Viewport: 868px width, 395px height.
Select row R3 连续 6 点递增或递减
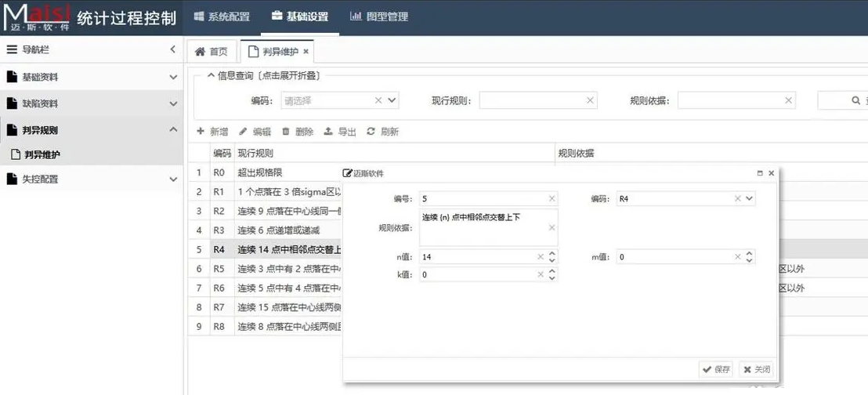[x=266, y=230]
